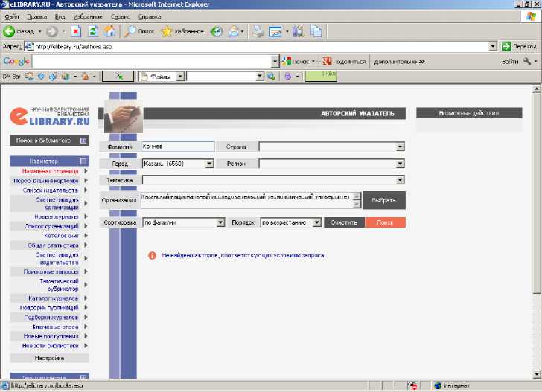Collapse the Навигатор panel icon
The image size is (542, 392).
pos(83,161)
